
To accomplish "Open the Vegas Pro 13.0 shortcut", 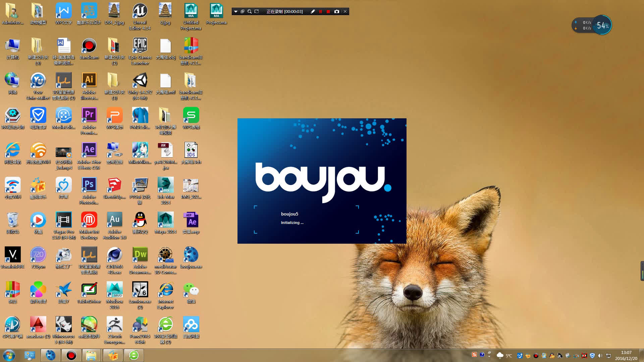I will (63, 226).
